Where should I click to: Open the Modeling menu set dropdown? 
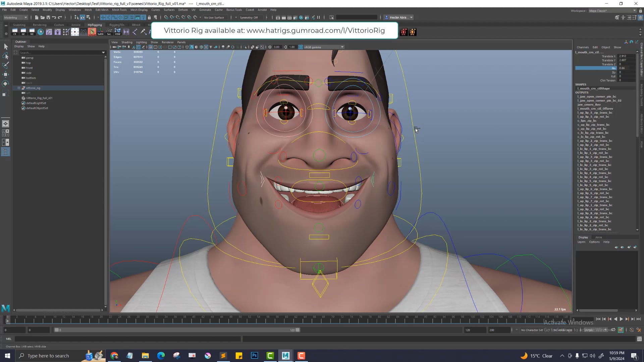pyautogui.click(x=15, y=17)
